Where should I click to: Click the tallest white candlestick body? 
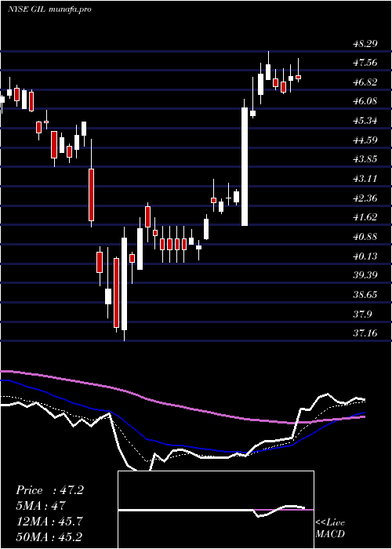click(x=245, y=166)
